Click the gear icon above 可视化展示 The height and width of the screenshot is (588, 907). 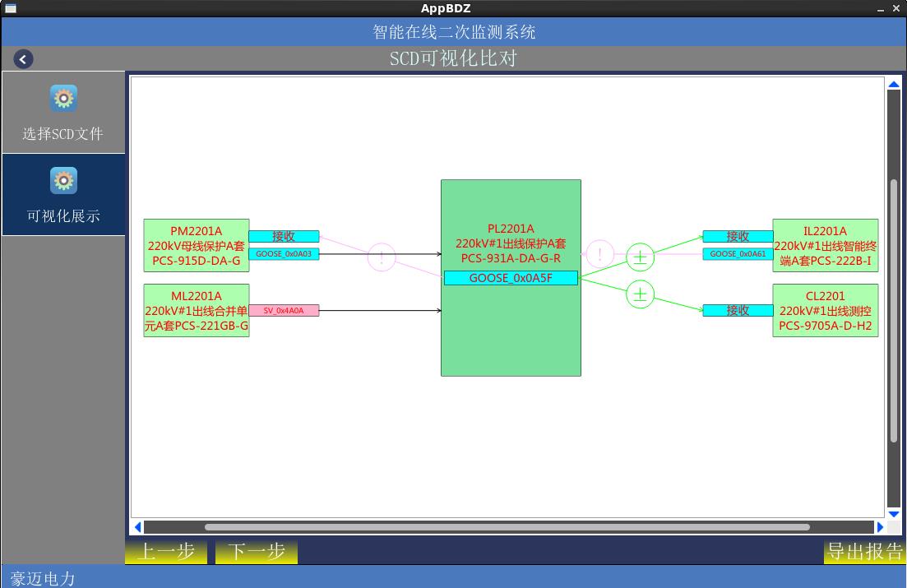pyautogui.click(x=63, y=181)
